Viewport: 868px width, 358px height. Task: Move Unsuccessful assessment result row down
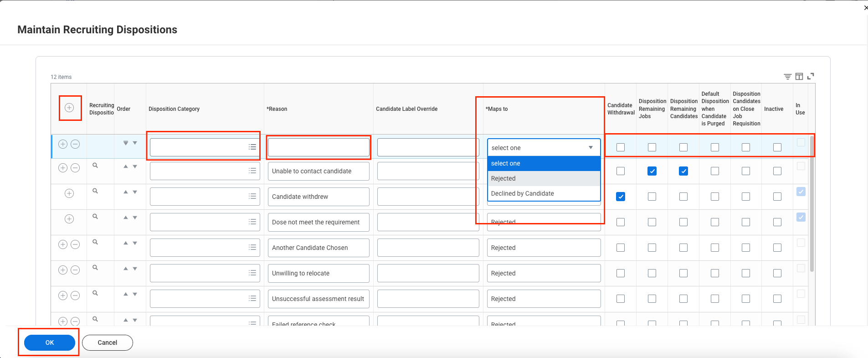click(x=135, y=294)
